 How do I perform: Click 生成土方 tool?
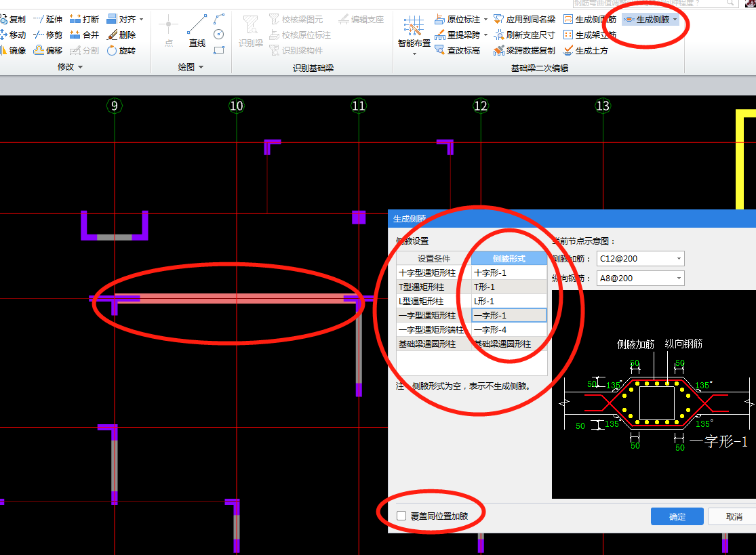coord(586,50)
